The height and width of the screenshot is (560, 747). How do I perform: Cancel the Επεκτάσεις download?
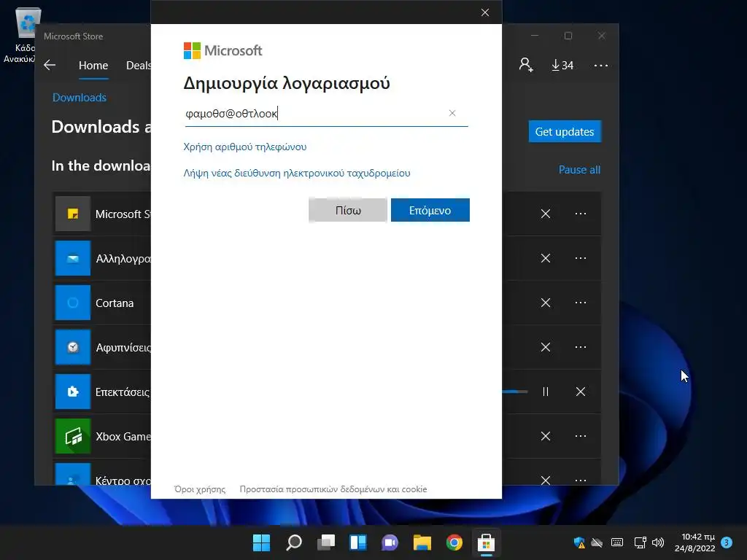click(580, 392)
